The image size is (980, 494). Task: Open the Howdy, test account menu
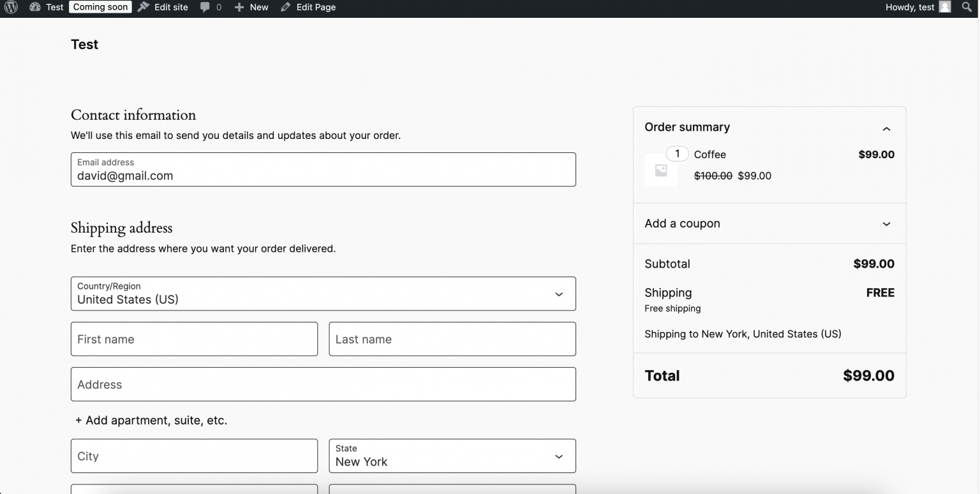click(x=909, y=7)
